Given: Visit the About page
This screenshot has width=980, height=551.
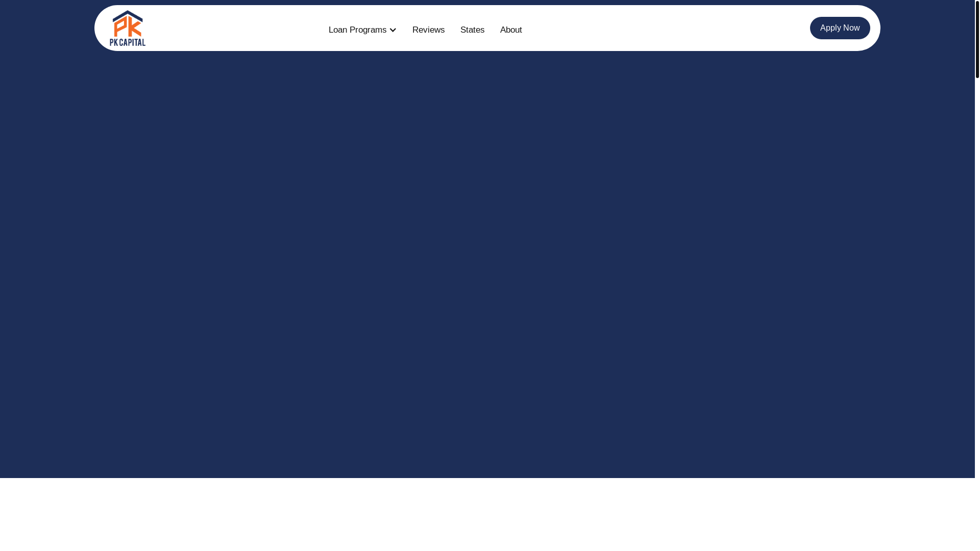Looking at the screenshot, I should pos(511,30).
